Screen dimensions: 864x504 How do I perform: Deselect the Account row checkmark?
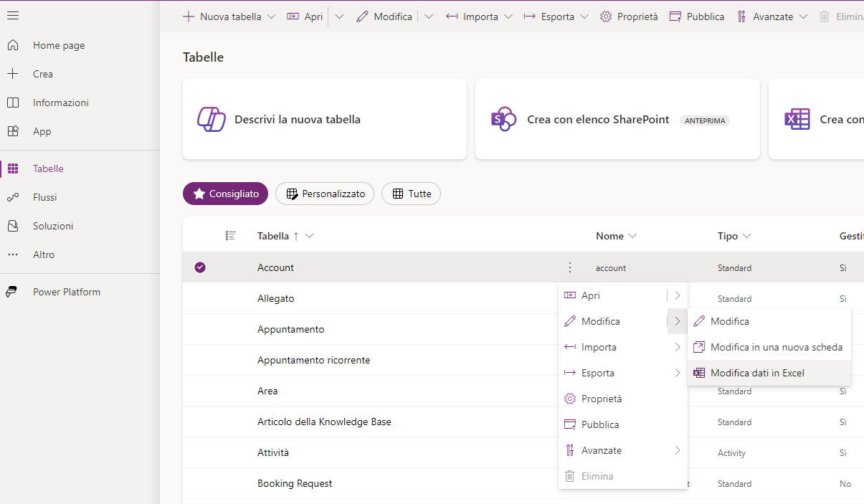pyautogui.click(x=200, y=267)
